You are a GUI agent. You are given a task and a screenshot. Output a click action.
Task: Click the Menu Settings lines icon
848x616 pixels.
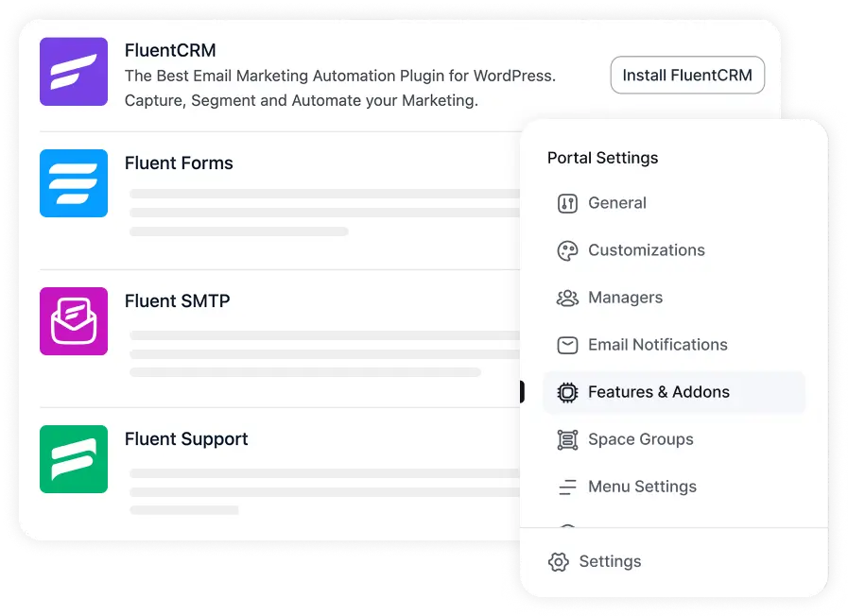click(567, 487)
